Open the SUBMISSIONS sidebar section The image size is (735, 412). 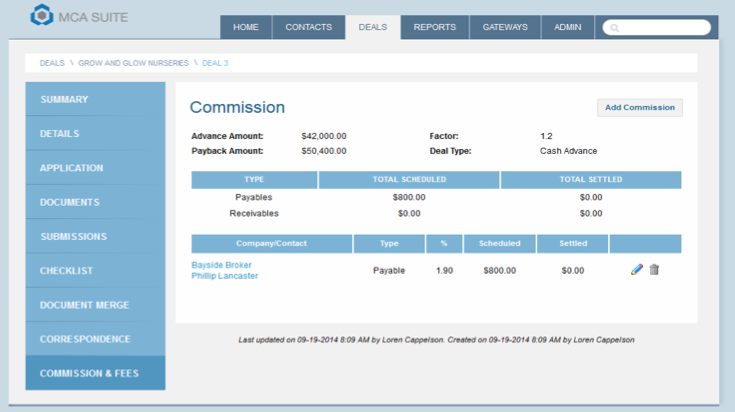tap(95, 236)
